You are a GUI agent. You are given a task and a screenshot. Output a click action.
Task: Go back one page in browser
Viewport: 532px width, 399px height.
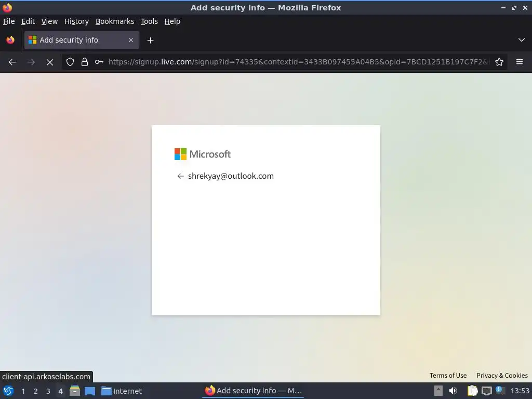[12, 62]
